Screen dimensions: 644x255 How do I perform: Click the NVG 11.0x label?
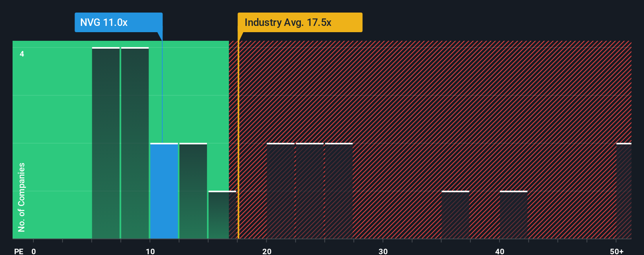point(119,22)
